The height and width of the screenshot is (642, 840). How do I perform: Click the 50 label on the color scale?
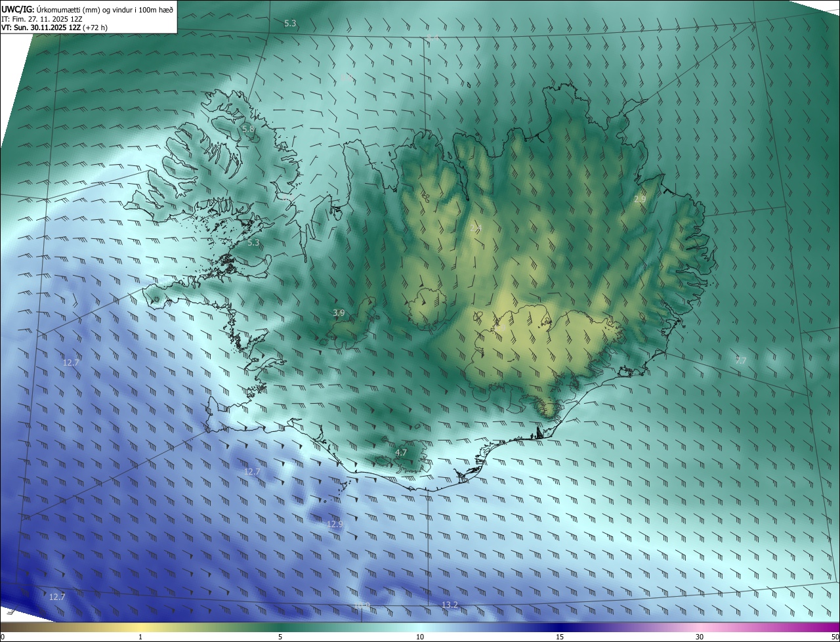click(835, 637)
